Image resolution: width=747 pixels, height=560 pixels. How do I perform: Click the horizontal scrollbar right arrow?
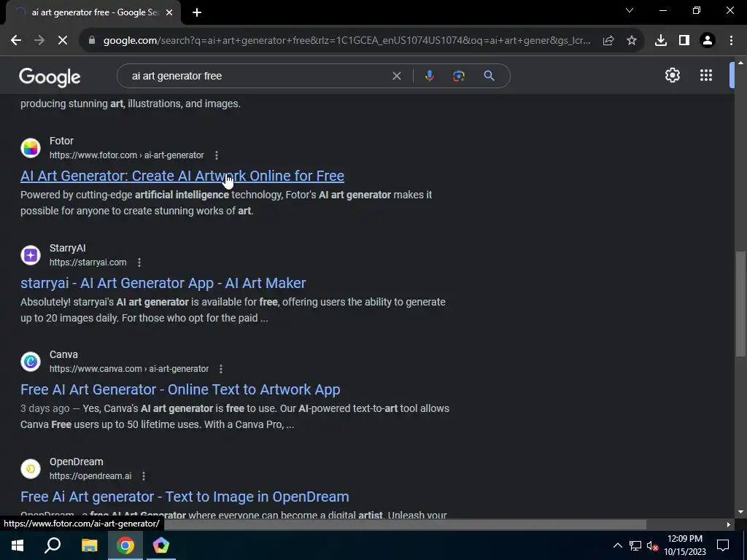coord(729,525)
